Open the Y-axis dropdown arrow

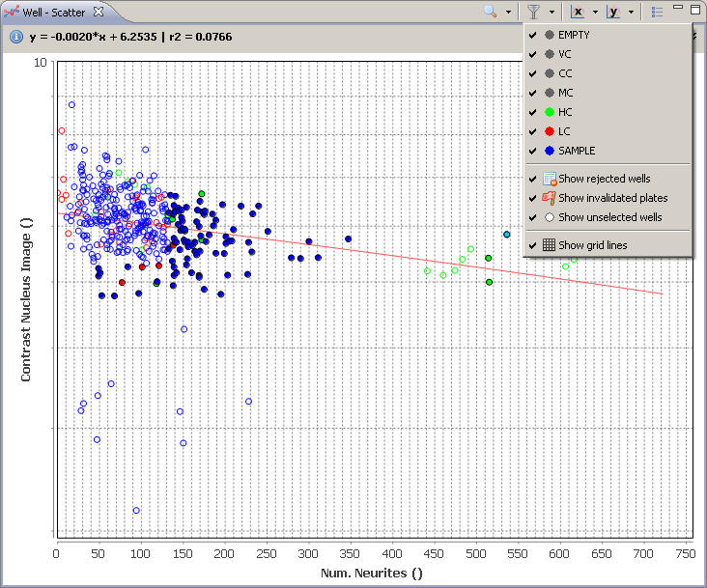point(632,13)
